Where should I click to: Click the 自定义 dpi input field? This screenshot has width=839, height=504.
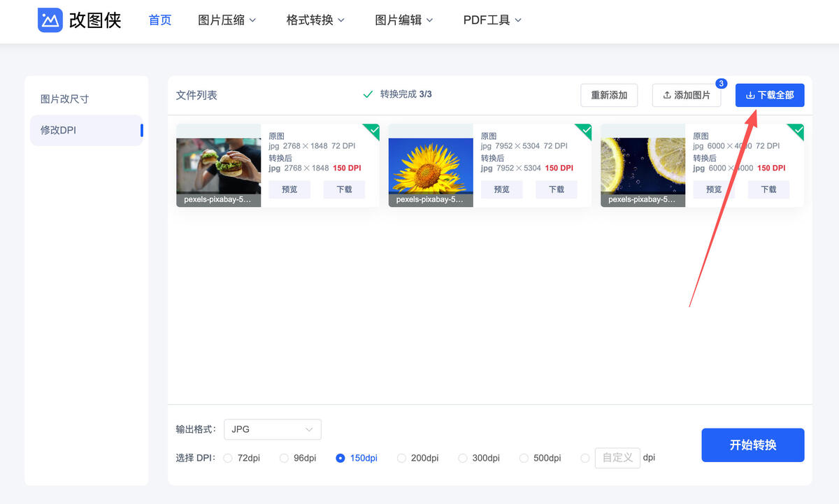tap(617, 458)
